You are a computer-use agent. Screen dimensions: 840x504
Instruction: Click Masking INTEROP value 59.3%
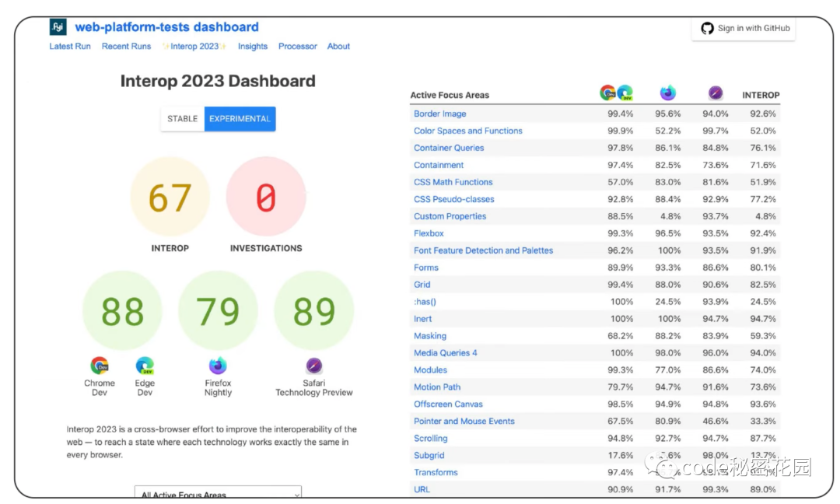pyautogui.click(x=763, y=336)
